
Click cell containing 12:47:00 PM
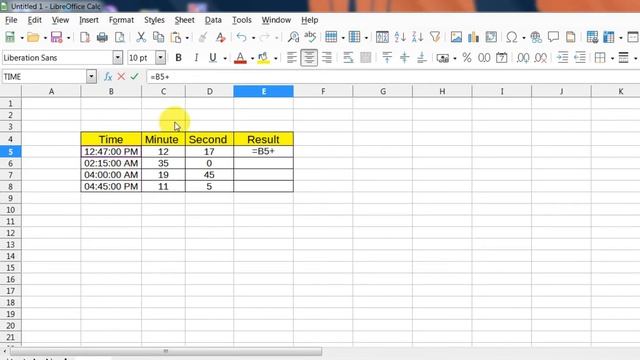coord(111,151)
